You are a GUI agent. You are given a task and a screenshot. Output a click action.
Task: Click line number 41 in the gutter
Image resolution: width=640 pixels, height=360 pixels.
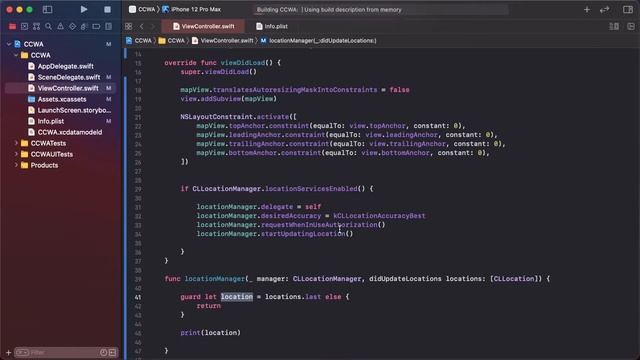[x=138, y=297]
